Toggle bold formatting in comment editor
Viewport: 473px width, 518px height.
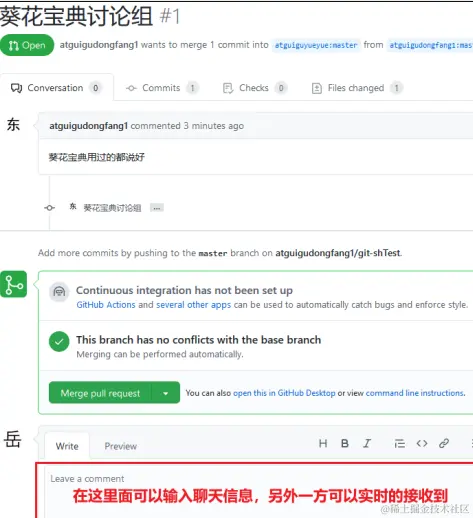pos(345,443)
